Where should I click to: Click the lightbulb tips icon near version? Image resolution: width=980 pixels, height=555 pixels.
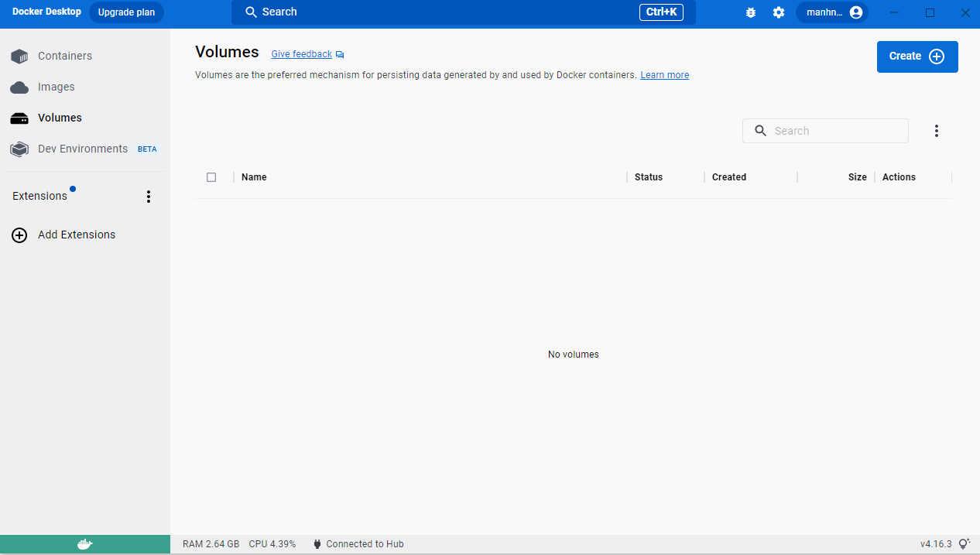[x=965, y=543]
